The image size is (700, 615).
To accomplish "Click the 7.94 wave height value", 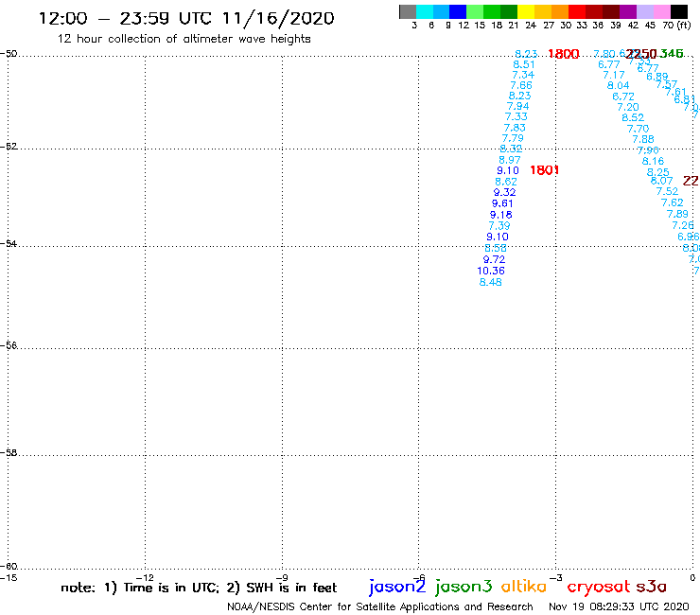I will click(x=517, y=106).
